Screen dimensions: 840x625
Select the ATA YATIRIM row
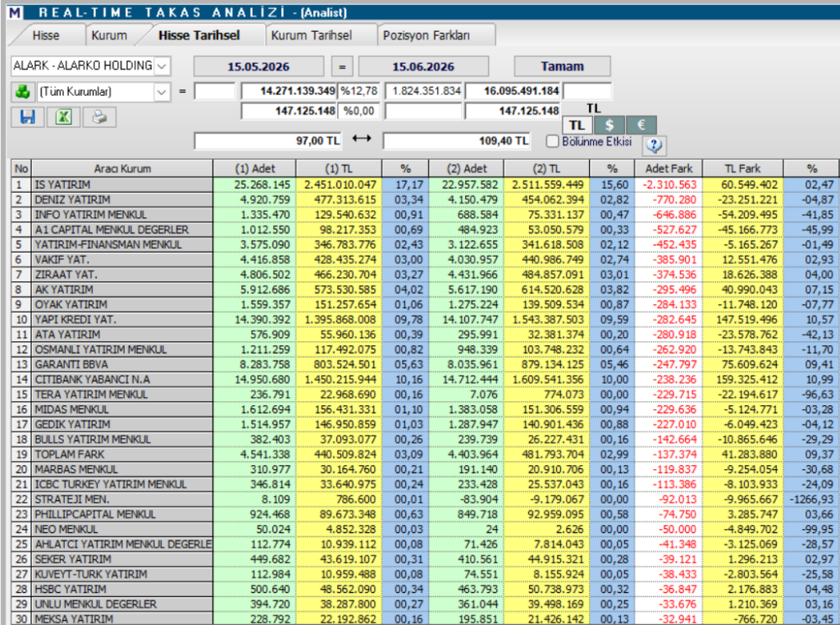(426, 335)
